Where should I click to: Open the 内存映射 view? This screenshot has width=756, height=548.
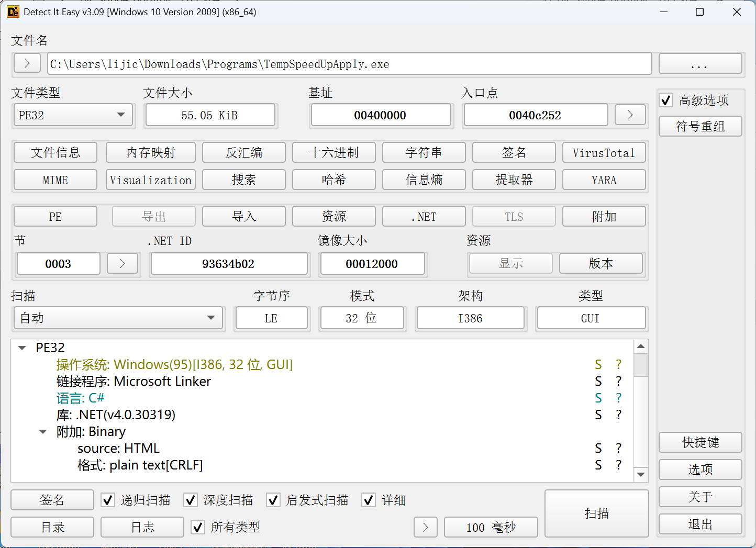(x=151, y=152)
